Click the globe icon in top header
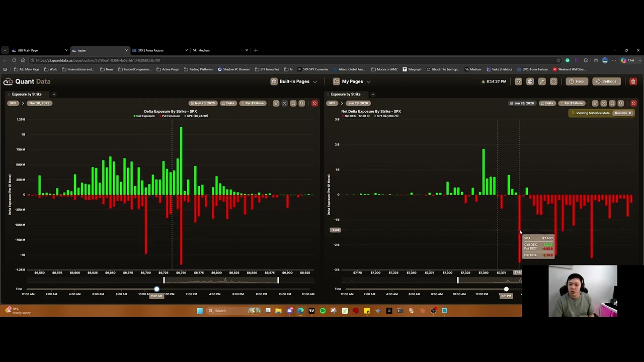Screen dimensions: 644x362 (530, 81)
